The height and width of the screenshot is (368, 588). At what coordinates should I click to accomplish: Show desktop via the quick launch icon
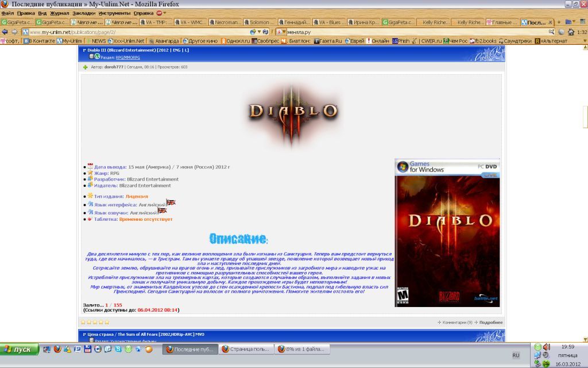[x=47, y=349]
